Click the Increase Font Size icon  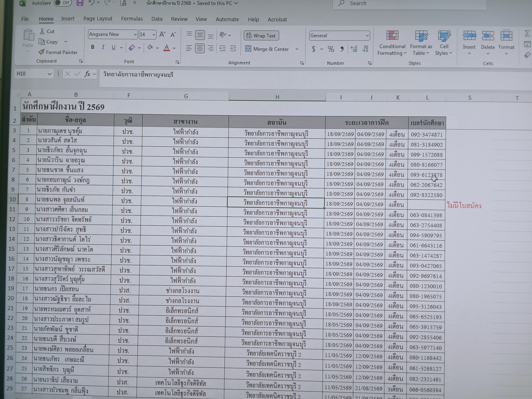(x=162, y=35)
